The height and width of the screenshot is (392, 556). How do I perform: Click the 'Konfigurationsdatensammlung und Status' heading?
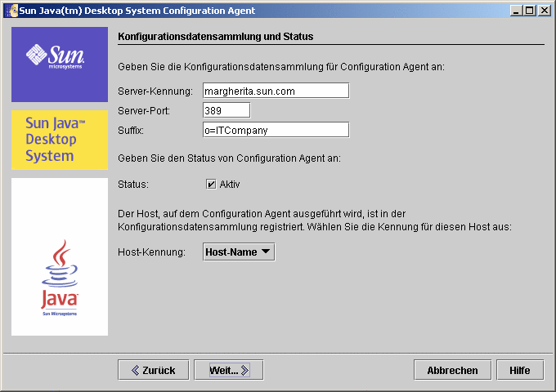click(216, 37)
